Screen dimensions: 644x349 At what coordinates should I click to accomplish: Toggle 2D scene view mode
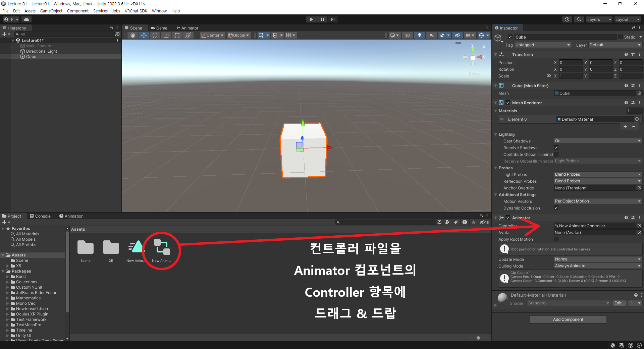(x=408, y=35)
